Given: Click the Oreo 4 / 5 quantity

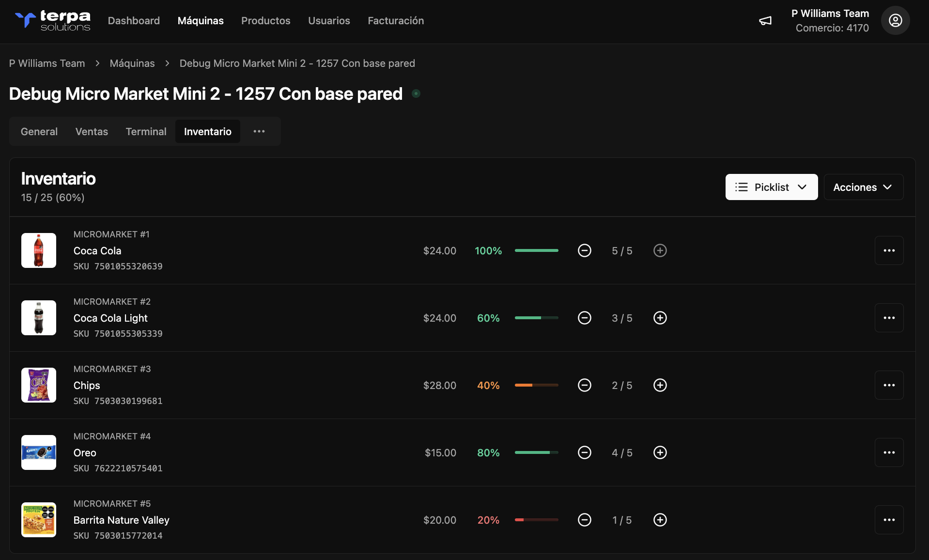Looking at the screenshot, I should (622, 453).
